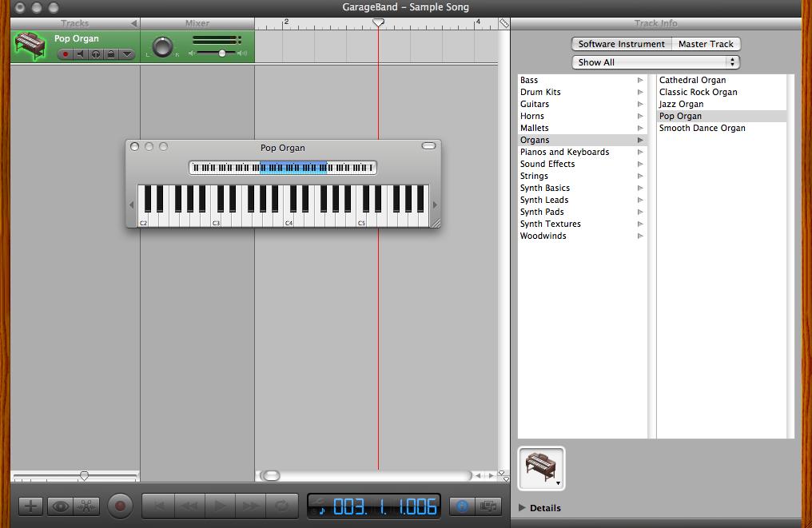The width and height of the screenshot is (812, 528).
Task: Switch to Master Track tab
Action: tap(706, 44)
